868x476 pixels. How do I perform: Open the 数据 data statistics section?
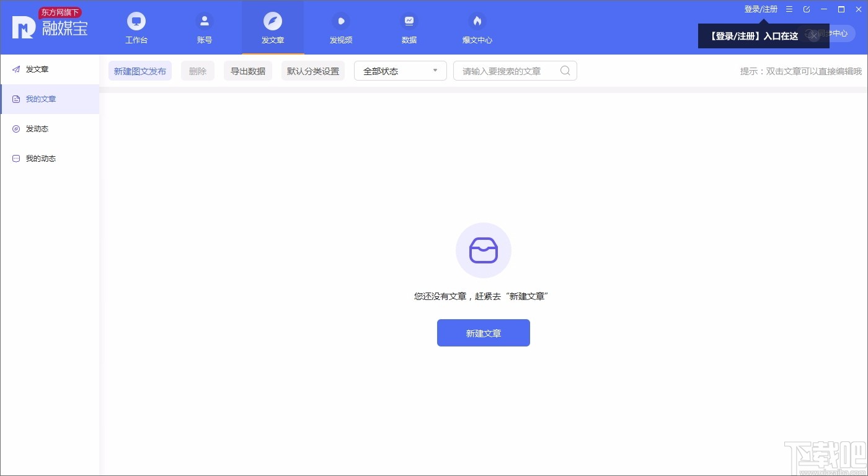[409, 28]
